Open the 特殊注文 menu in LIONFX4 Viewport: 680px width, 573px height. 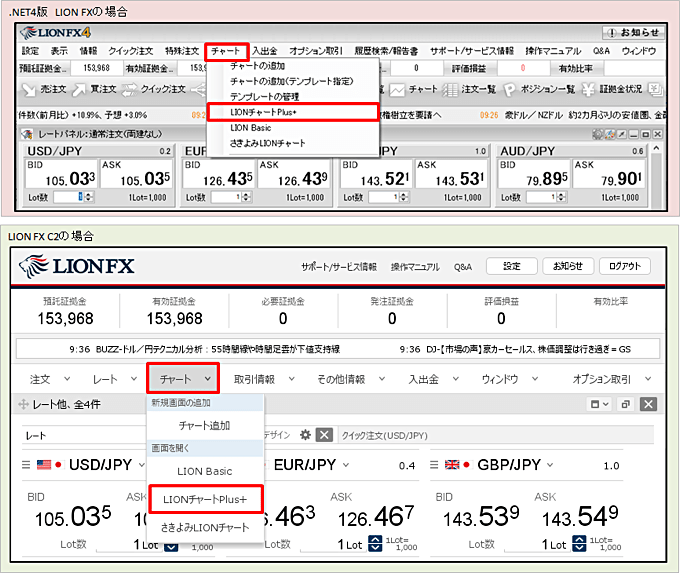pyautogui.click(x=182, y=51)
